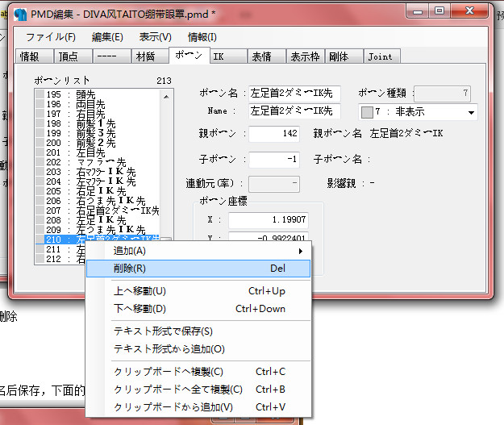Click the gray swatch beside 7 : 非表示

click(x=367, y=112)
